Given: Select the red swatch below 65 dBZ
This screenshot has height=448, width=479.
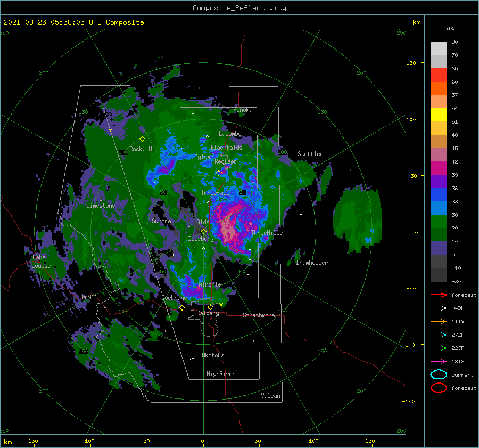Looking at the screenshot, I should [x=439, y=75].
